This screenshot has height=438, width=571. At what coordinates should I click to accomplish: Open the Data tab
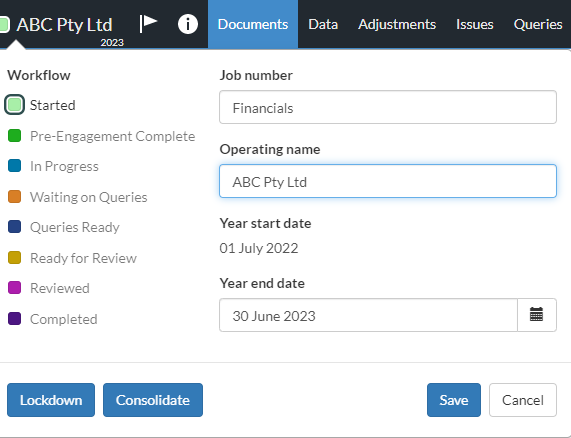[x=323, y=24]
